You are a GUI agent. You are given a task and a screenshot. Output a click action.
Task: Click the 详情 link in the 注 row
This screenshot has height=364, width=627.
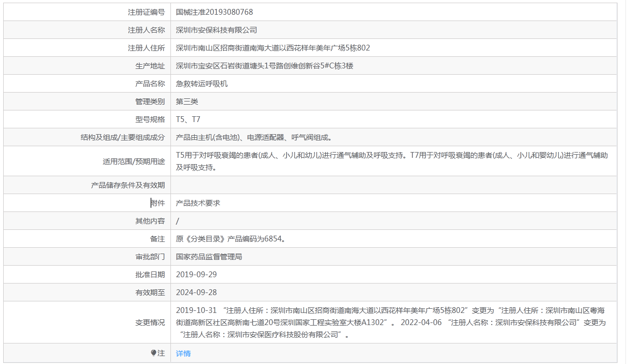[183, 353]
